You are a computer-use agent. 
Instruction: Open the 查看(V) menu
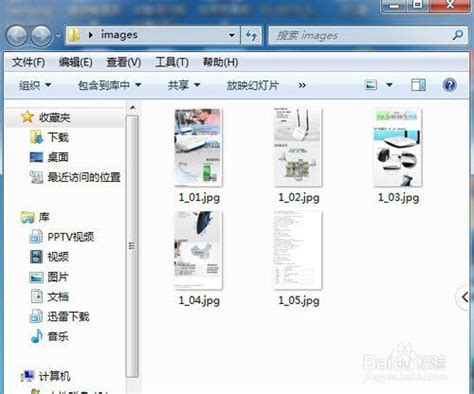(124, 62)
